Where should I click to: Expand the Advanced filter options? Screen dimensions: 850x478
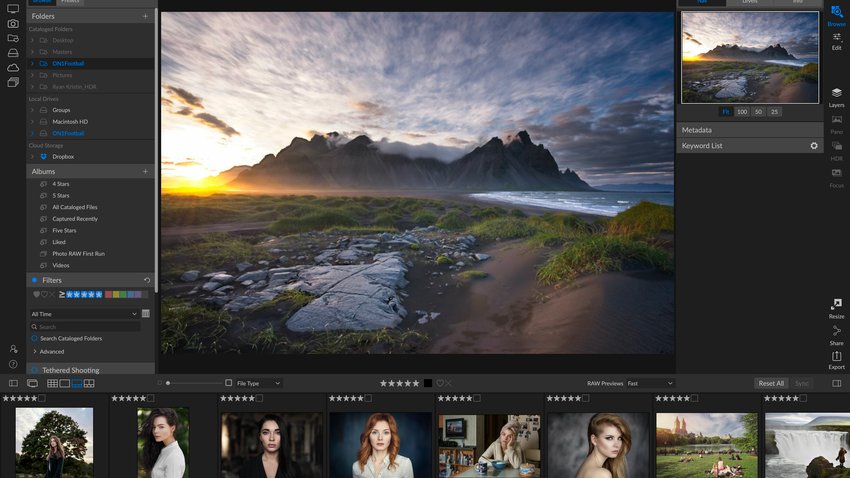coord(35,352)
